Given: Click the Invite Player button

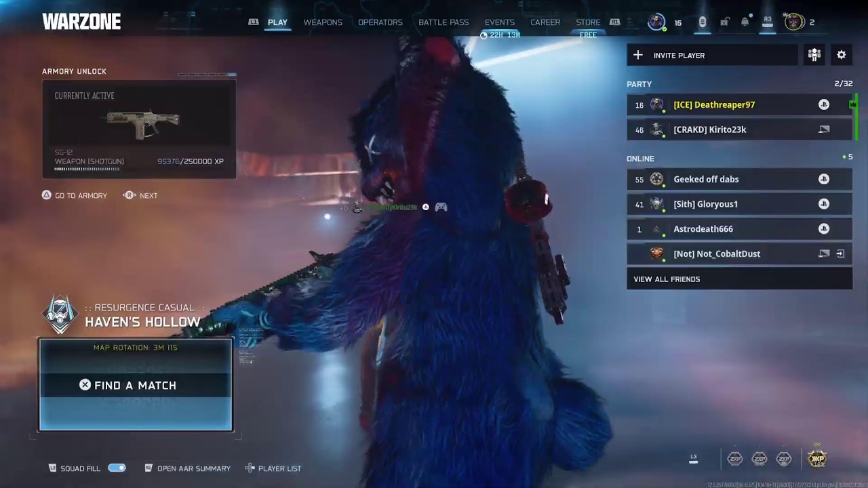Looking at the screenshot, I should tap(712, 55).
